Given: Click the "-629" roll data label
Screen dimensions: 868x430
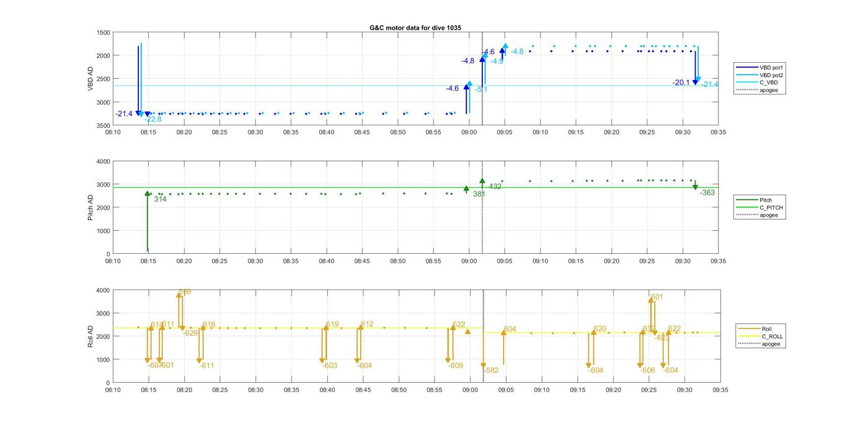Looking at the screenshot, I should (x=190, y=333).
